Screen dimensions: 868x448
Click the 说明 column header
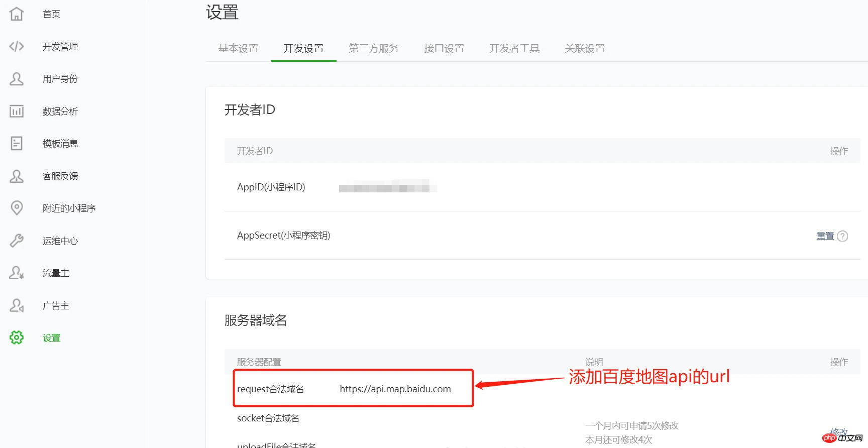click(594, 362)
